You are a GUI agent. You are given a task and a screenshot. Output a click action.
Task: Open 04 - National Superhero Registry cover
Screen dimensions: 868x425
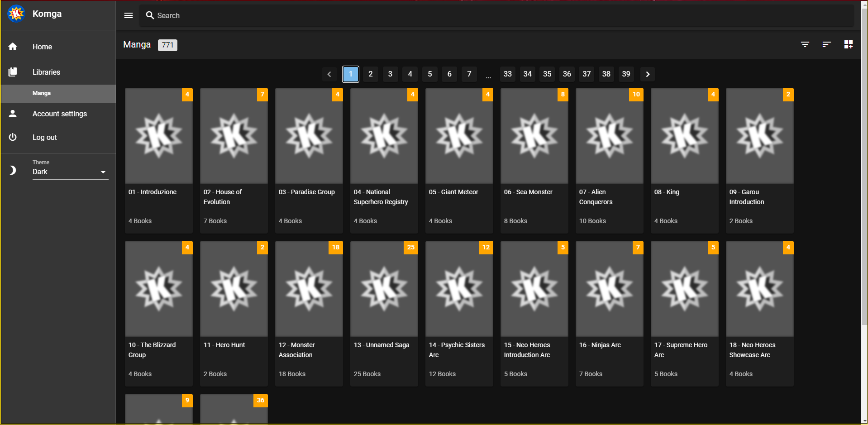(x=384, y=136)
